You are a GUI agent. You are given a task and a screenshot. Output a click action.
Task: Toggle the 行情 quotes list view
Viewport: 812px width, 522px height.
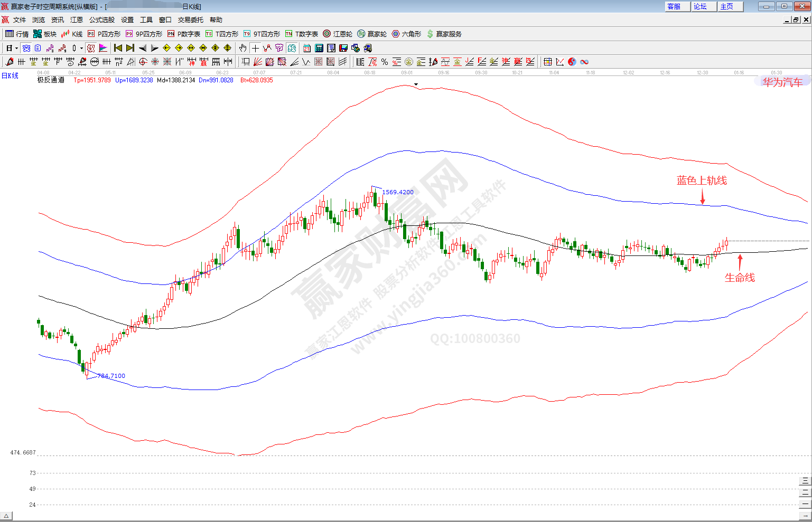(17, 34)
